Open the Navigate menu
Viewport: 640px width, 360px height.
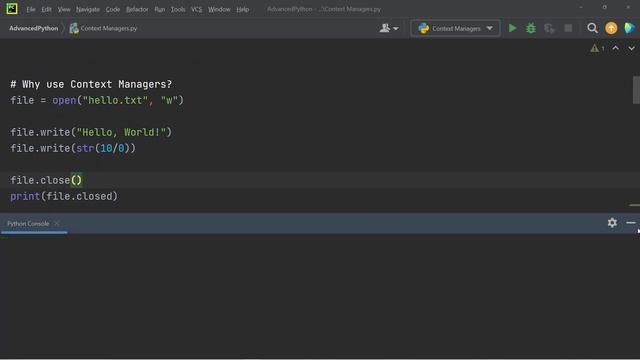(x=87, y=9)
